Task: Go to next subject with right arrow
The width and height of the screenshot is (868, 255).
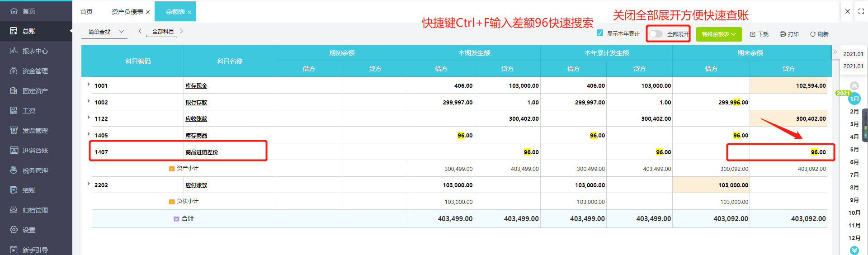Action: click(181, 31)
